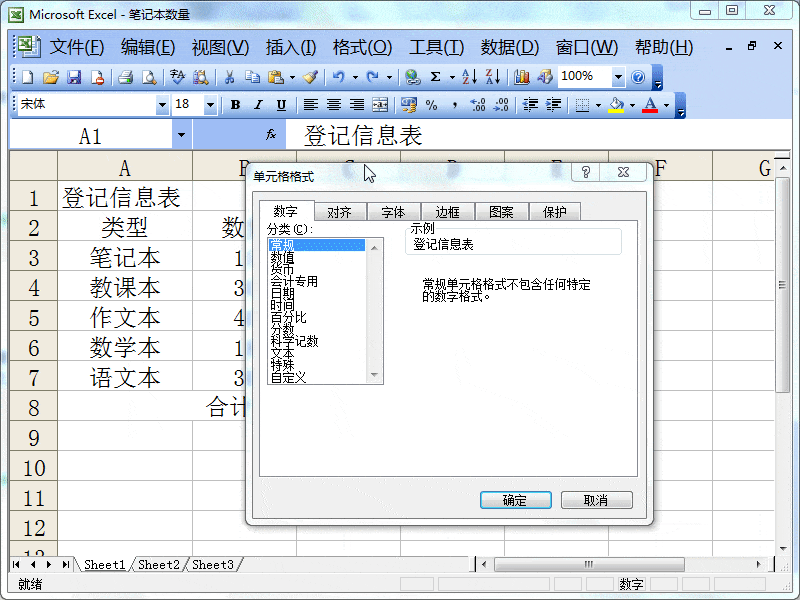Viewport: 800px width, 600px height.
Task: Click the 取消 button
Action: (596, 499)
